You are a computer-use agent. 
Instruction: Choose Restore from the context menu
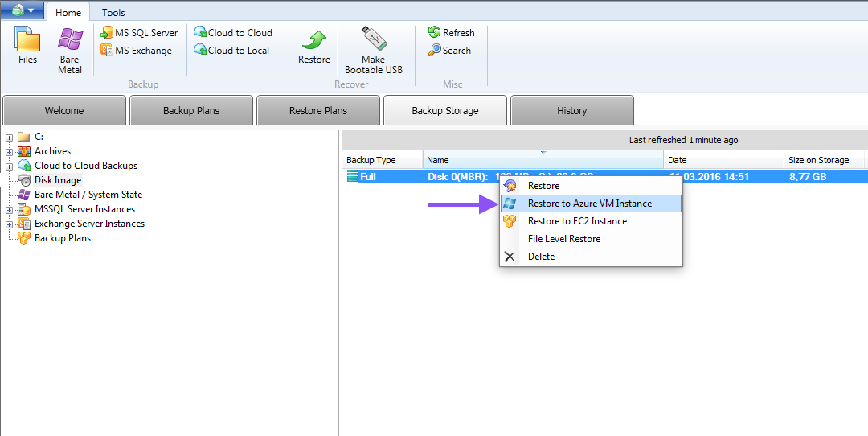tap(591, 186)
